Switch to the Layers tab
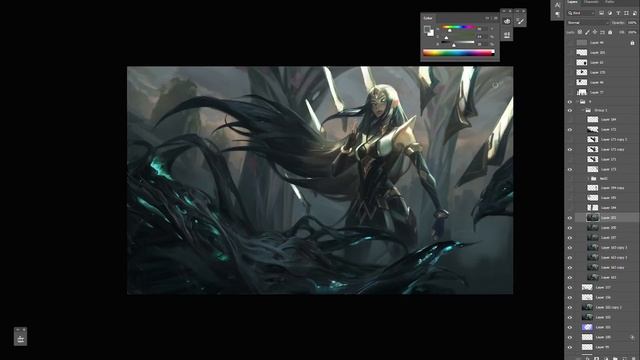Image resolution: width=640 pixels, height=360 pixels. click(572, 2)
